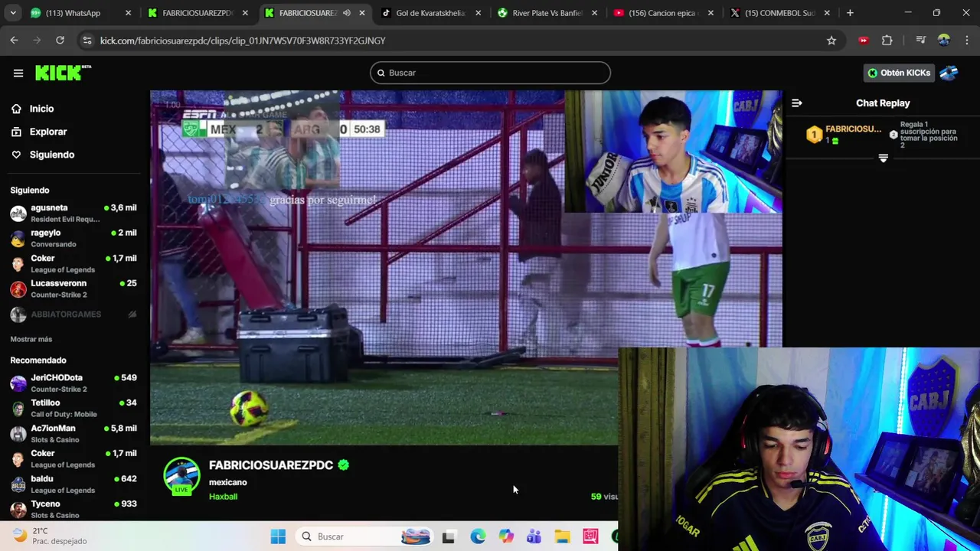Click the Obtén KICKs button
This screenshot has width=980, height=551.
tap(899, 73)
